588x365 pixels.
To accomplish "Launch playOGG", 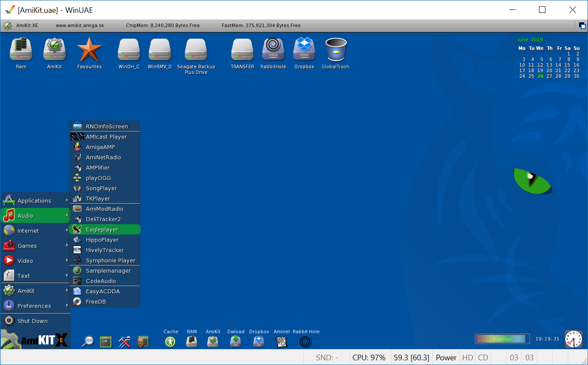I will tap(105, 178).
